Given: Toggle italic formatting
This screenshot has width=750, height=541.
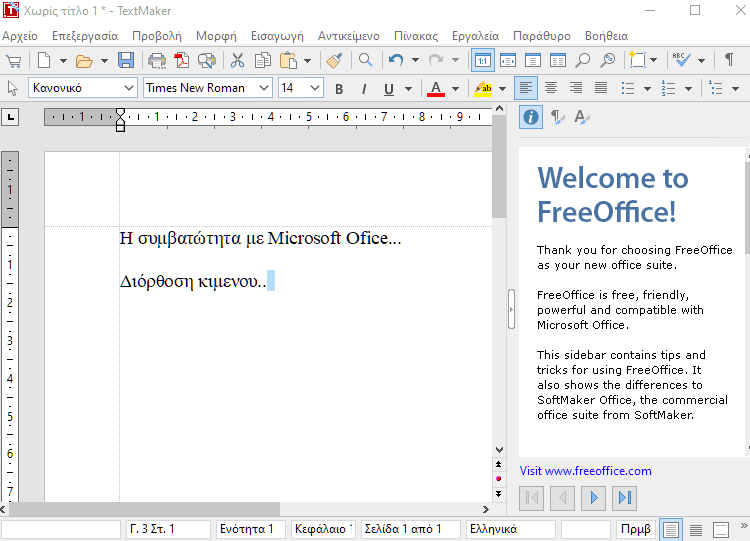Looking at the screenshot, I should point(364,89).
